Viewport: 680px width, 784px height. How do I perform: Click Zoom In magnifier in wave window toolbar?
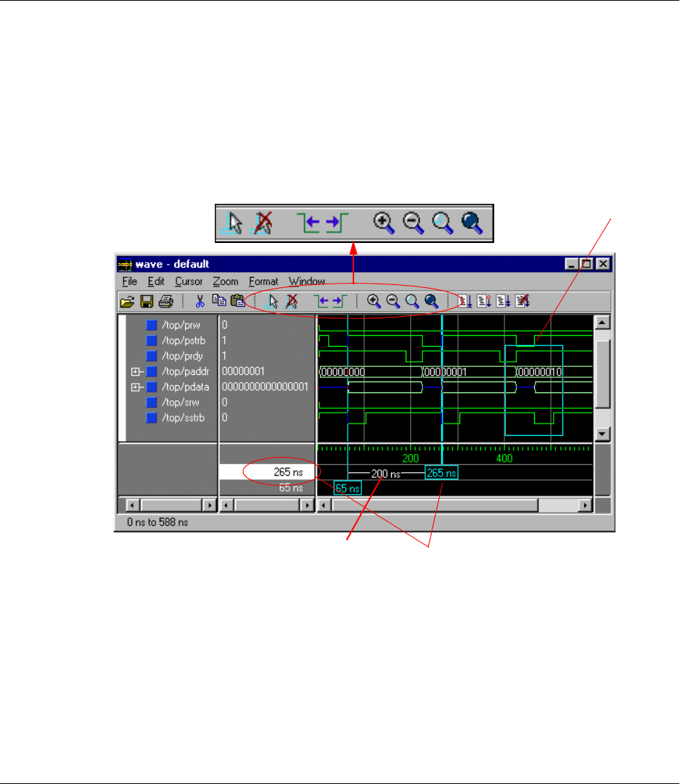(x=374, y=301)
